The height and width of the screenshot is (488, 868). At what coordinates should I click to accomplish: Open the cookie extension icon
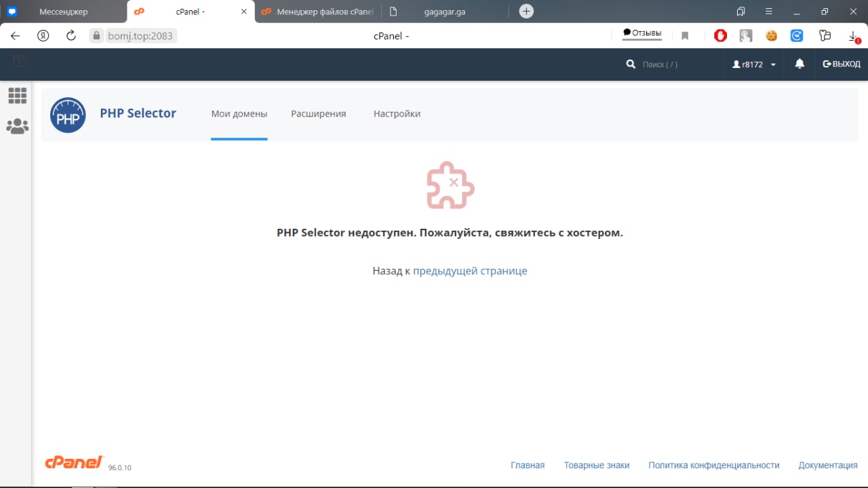click(x=771, y=36)
